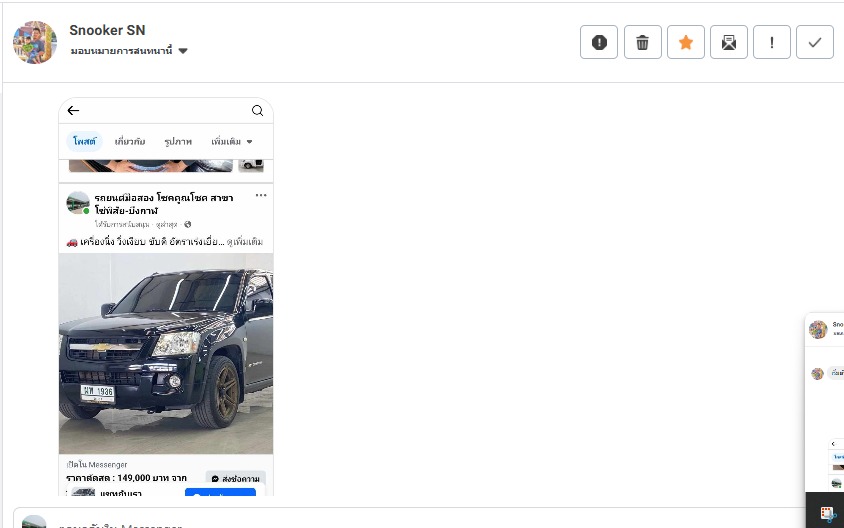Mark conversation as spam with octagon icon
The width and height of the screenshot is (844, 528).
[x=599, y=42]
